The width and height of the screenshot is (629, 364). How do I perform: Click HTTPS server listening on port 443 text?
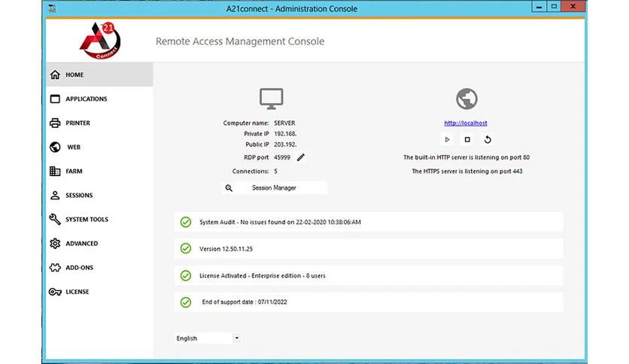coord(467,171)
